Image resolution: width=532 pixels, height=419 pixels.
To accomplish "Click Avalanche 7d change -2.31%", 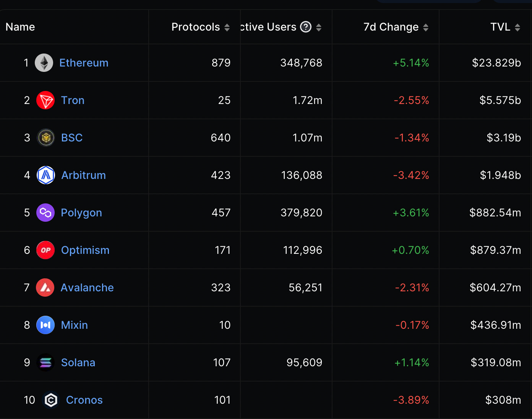I will (412, 287).
